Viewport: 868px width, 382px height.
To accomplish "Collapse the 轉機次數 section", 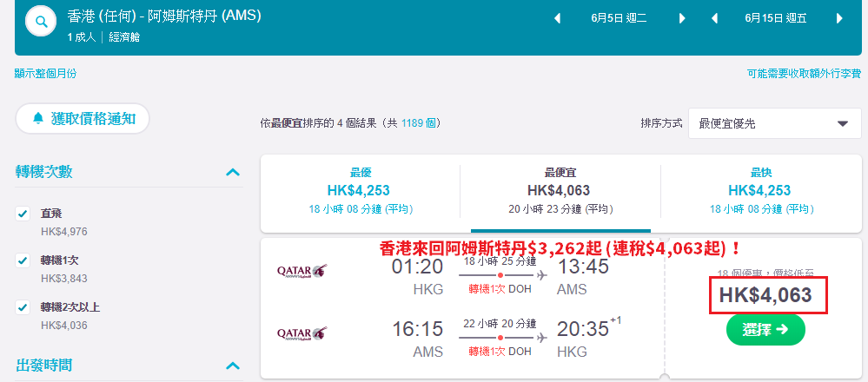I will coord(233,173).
